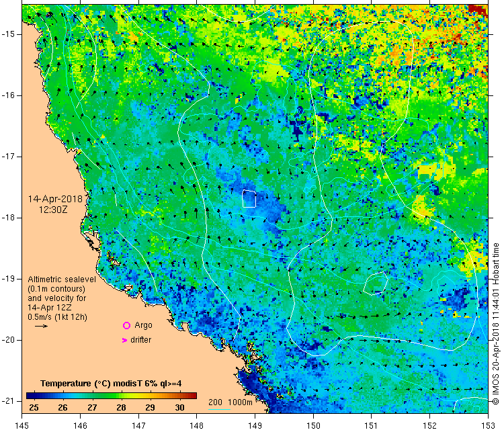Click the color bar label 26
Viewport: 504px width, 430px height.
62,408
